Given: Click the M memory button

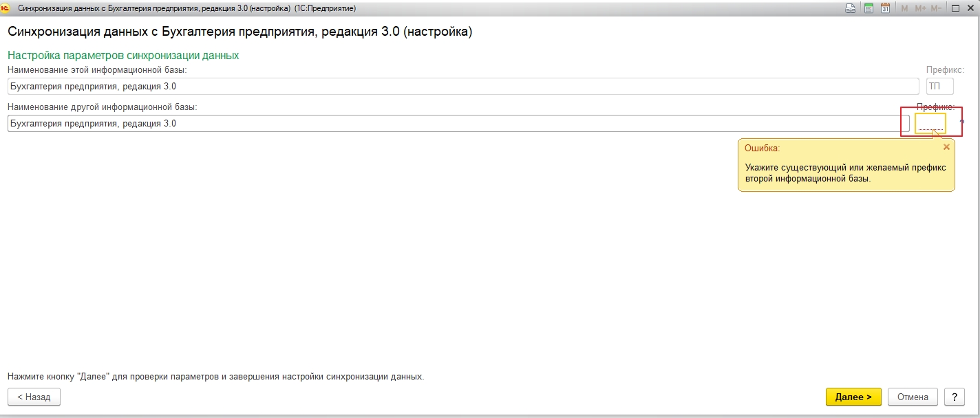Looking at the screenshot, I should pyautogui.click(x=904, y=8).
